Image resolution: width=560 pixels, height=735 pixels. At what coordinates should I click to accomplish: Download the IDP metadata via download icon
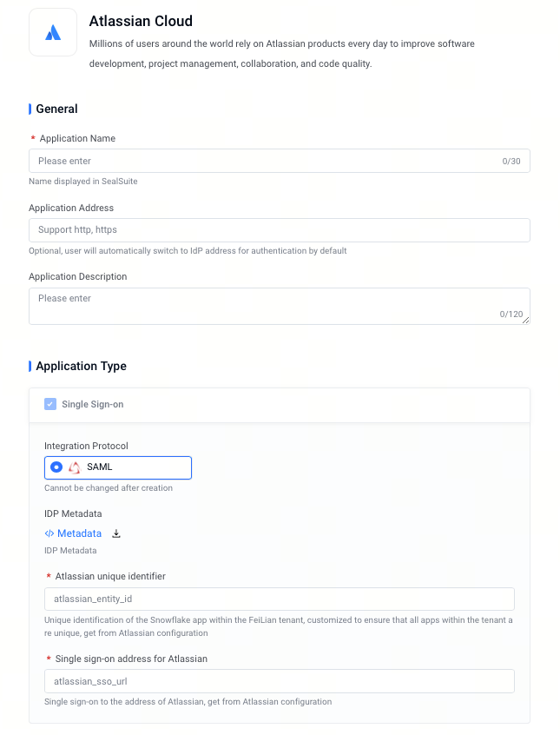(116, 533)
